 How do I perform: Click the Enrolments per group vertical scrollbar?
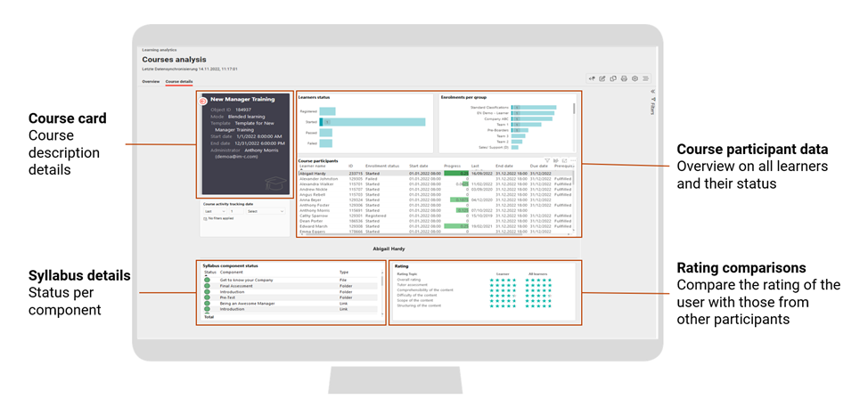[x=574, y=110]
